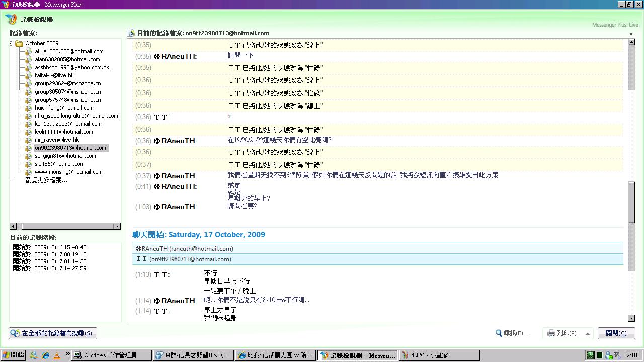Open the akira_528.528@hotmail.com log file
Viewport: 644px width, 362px height.
coord(68,51)
